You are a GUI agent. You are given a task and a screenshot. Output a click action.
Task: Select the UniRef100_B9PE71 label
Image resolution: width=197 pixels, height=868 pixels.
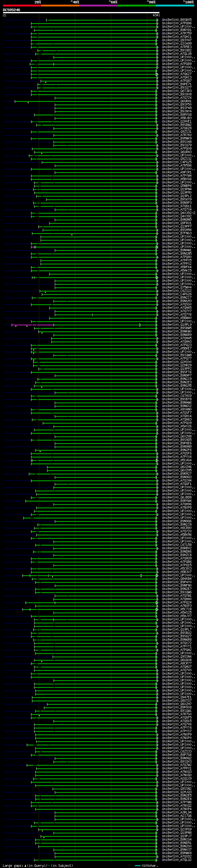click(176, 84)
